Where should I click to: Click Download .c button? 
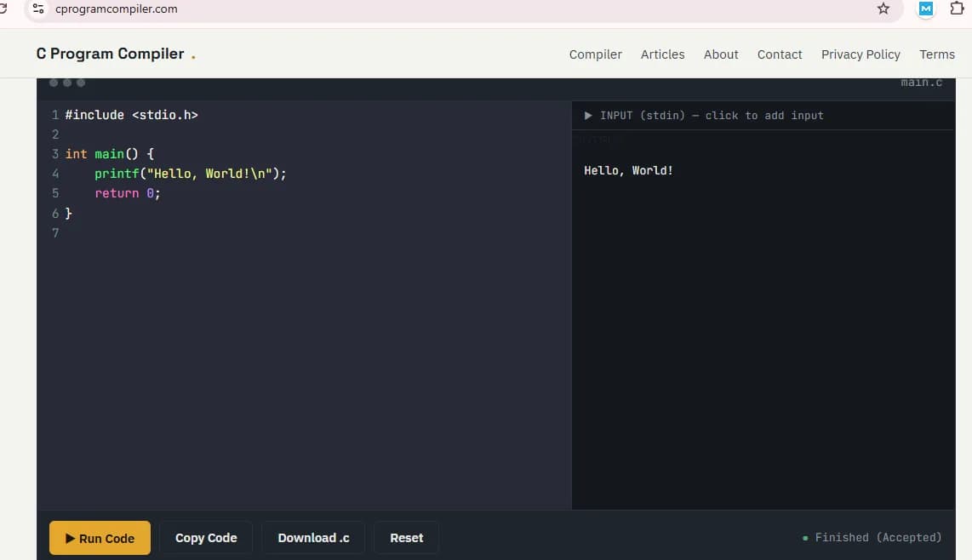point(313,538)
